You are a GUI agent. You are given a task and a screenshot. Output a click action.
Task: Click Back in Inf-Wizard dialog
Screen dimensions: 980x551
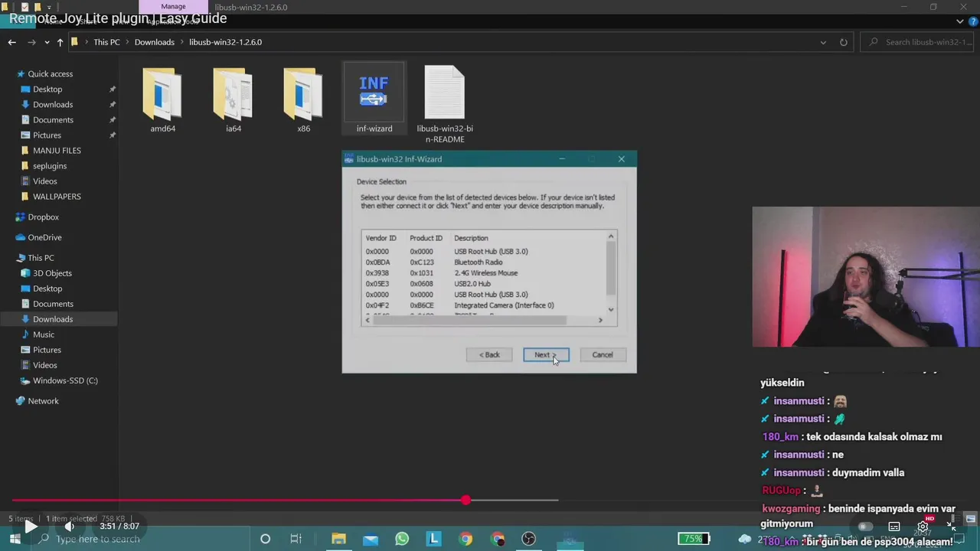[x=489, y=355]
